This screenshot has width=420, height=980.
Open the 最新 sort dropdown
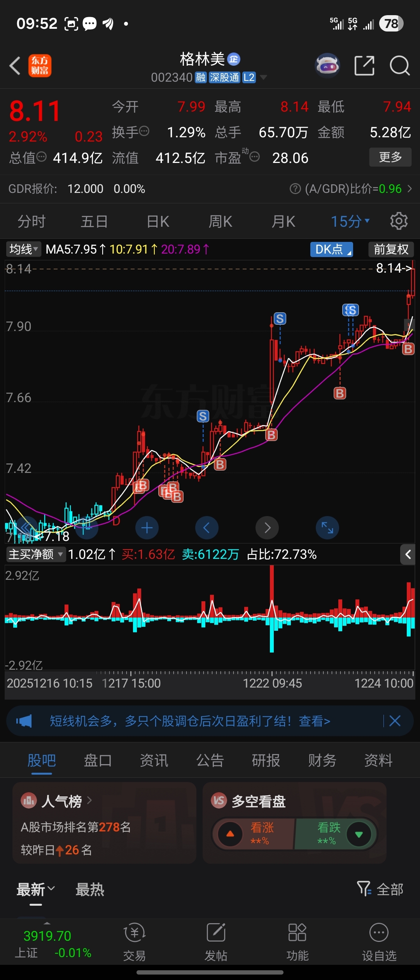click(36, 889)
